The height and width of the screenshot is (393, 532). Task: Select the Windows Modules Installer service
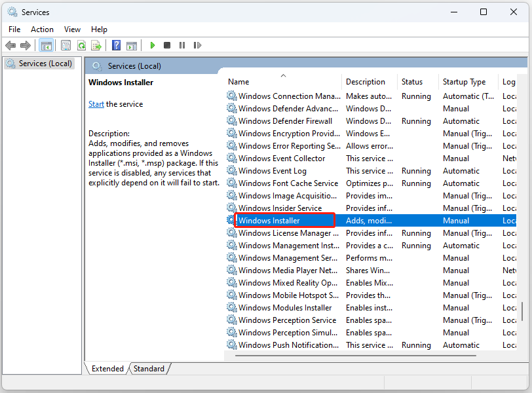285,308
